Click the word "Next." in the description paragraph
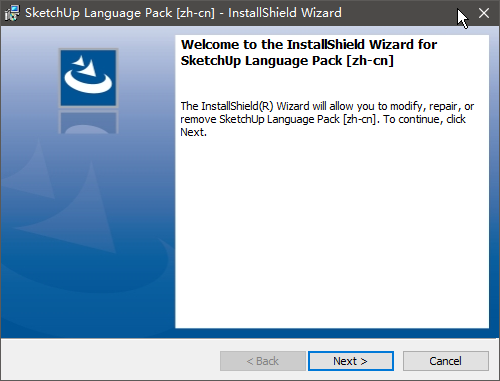The height and width of the screenshot is (381, 500). tap(193, 132)
